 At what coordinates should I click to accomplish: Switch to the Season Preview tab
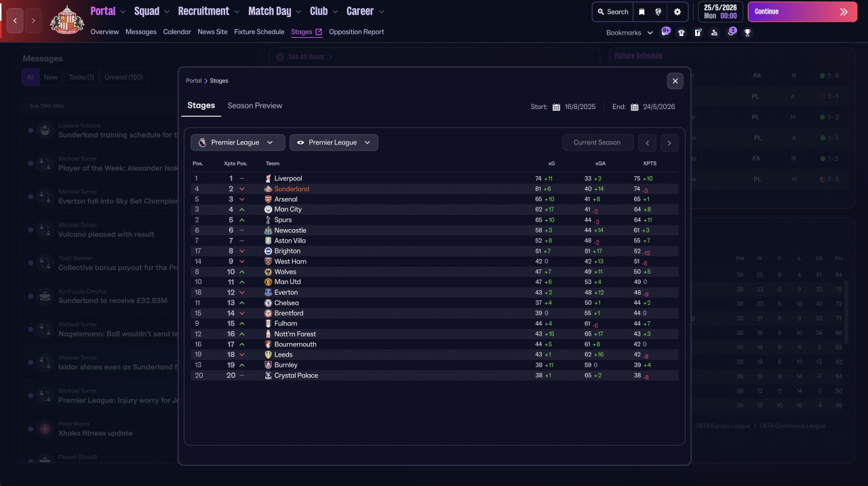click(255, 106)
